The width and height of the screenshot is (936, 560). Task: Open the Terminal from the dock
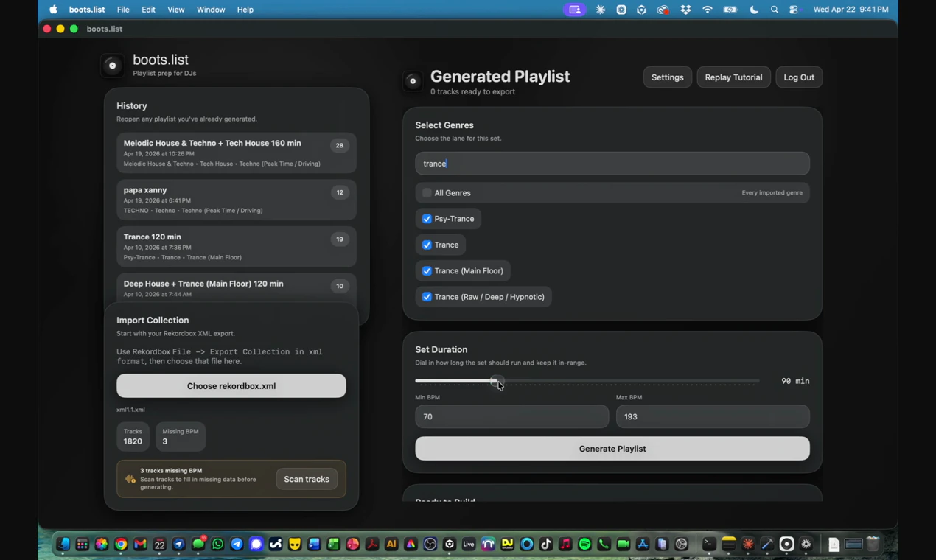(708, 544)
